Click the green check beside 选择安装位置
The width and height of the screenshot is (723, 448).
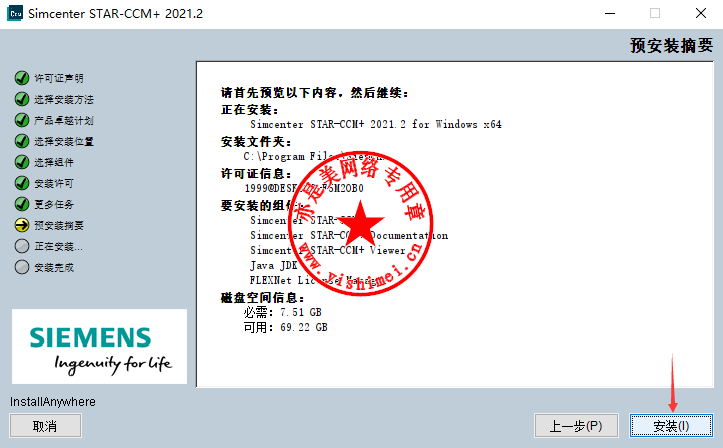coord(22,141)
